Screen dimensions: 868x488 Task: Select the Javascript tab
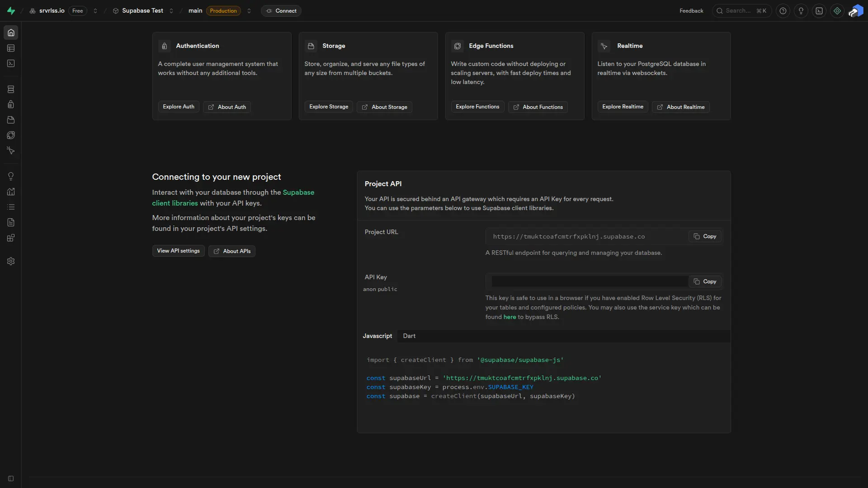[x=377, y=336]
